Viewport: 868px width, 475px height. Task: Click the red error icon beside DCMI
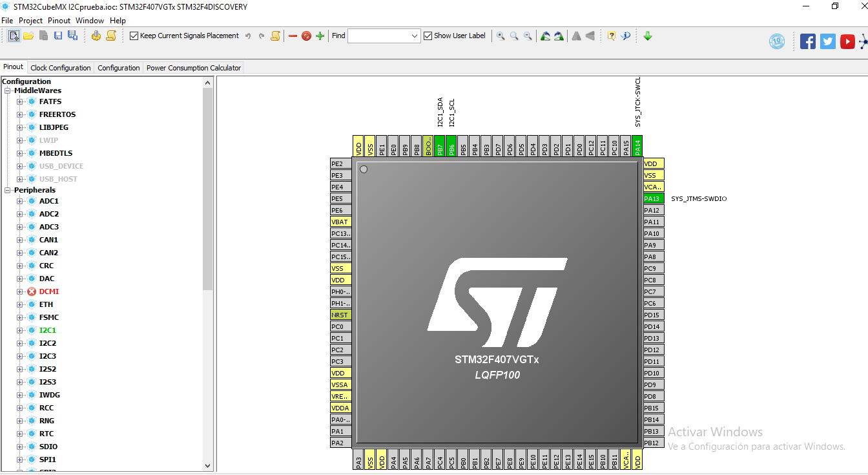[32, 291]
